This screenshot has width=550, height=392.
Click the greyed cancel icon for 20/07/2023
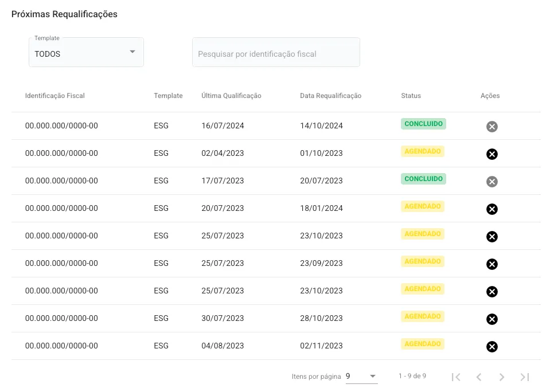pos(492,182)
